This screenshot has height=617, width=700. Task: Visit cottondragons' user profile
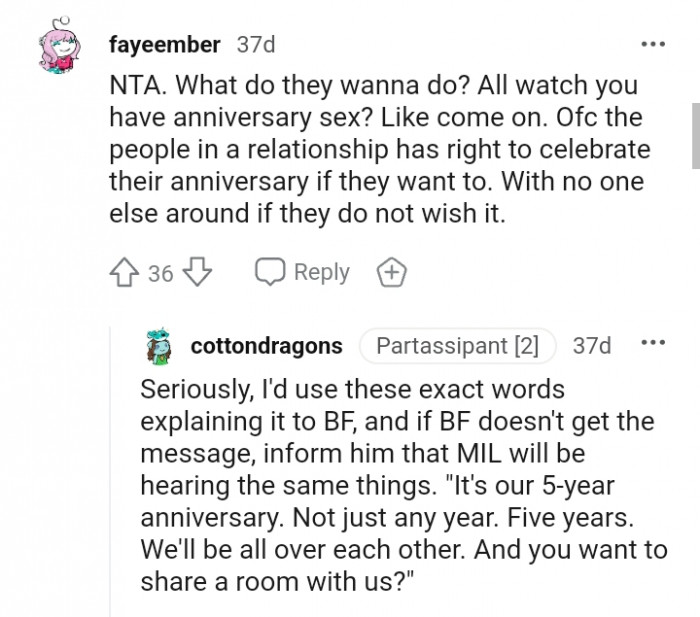click(266, 346)
